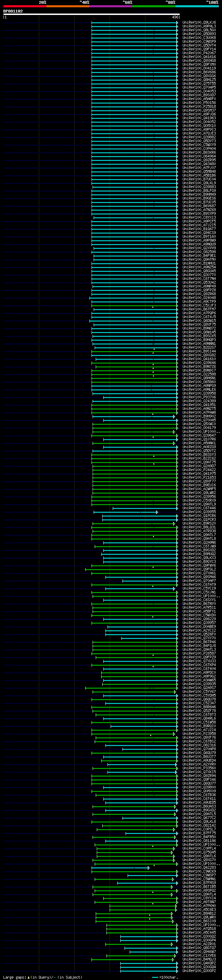This screenshot has height=980, width=222.
Task: Select UniRef100_B6V686 label
Action: click(199, 72)
